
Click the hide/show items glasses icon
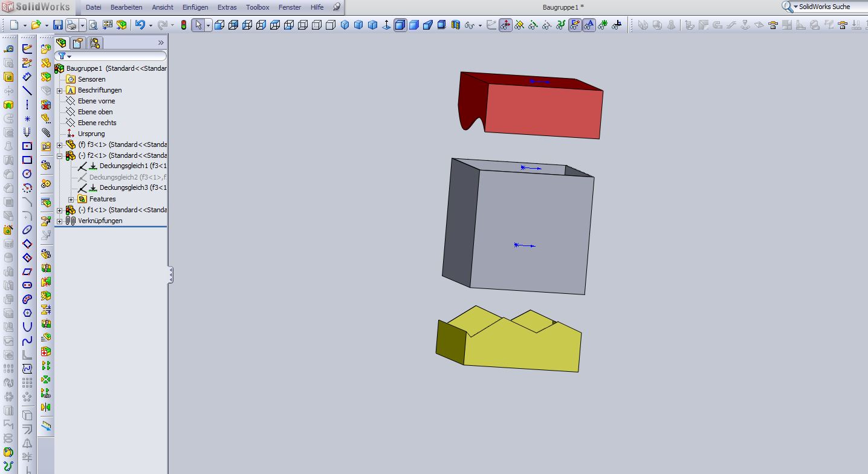coord(469,25)
